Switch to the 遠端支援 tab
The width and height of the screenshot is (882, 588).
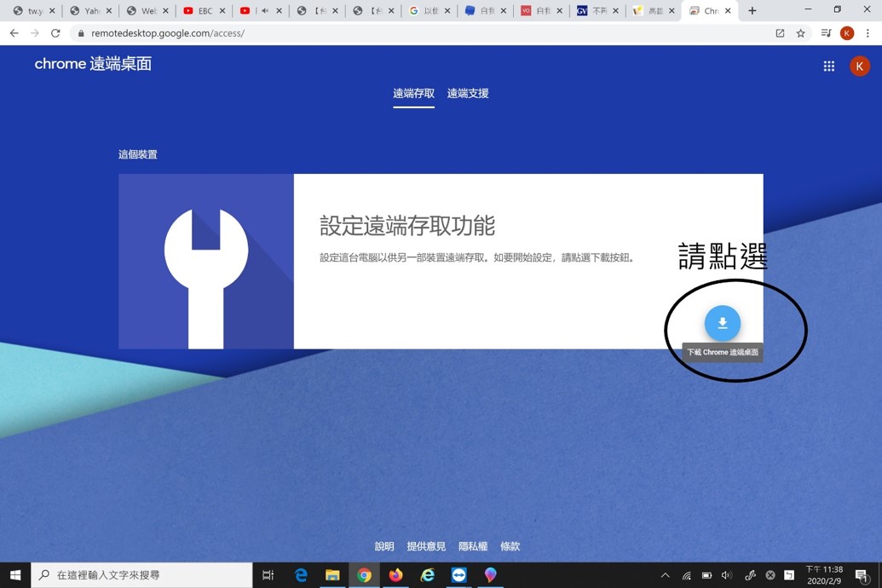click(468, 94)
